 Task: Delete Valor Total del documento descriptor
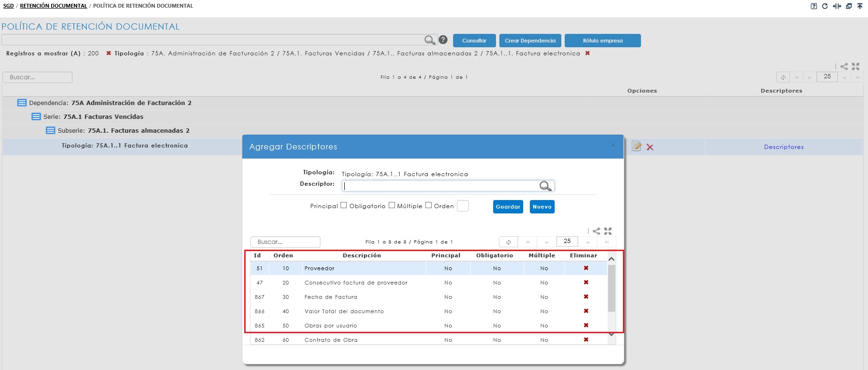click(586, 311)
